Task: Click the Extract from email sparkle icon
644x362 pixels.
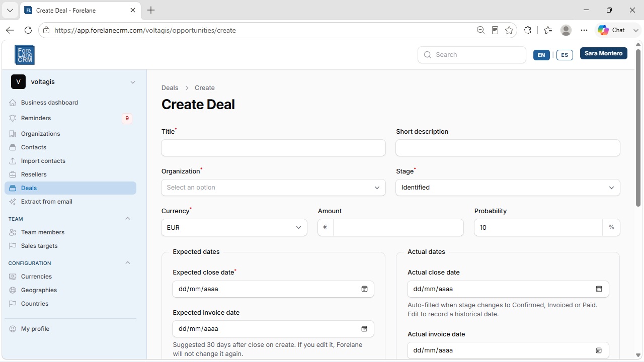Action: (13, 202)
